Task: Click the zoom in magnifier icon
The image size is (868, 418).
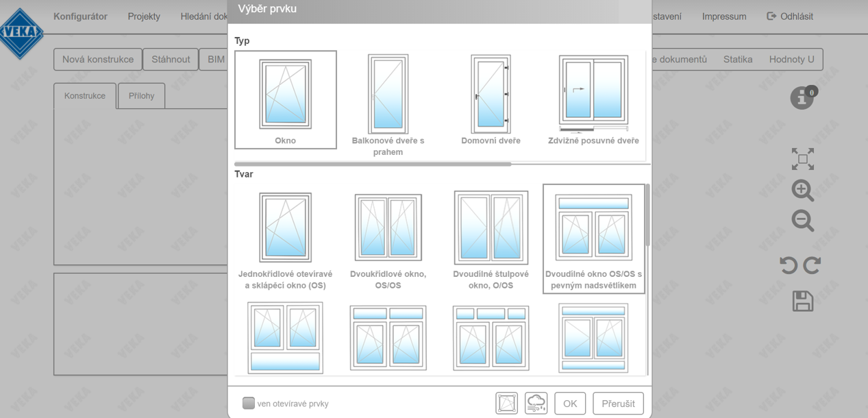Action: (x=802, y=190)
